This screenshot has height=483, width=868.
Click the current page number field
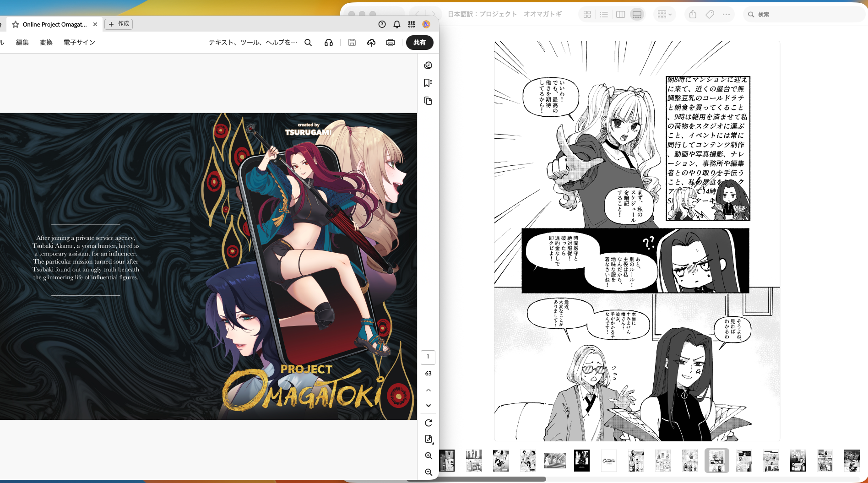[428, 357]
